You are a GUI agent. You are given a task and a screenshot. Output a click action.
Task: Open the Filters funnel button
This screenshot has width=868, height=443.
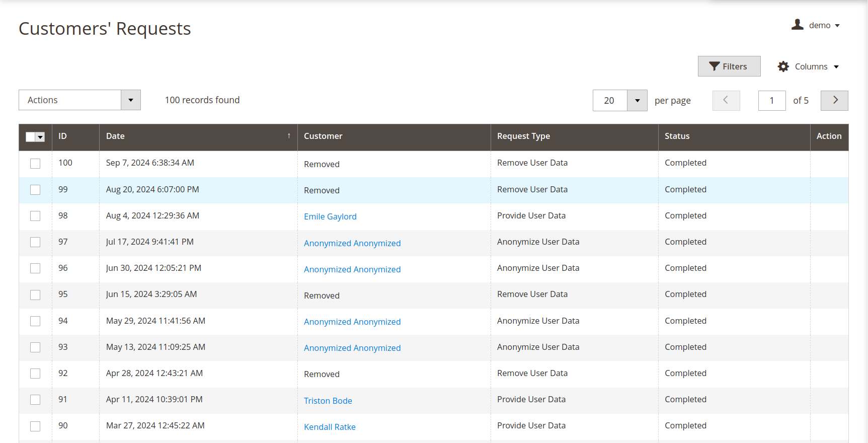[729, 66]
